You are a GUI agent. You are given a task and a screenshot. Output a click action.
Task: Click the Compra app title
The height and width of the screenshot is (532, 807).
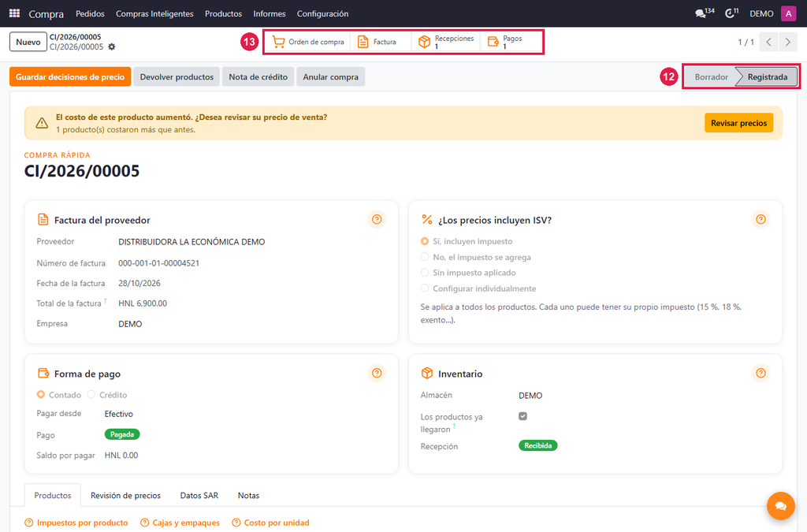point(46,14)
